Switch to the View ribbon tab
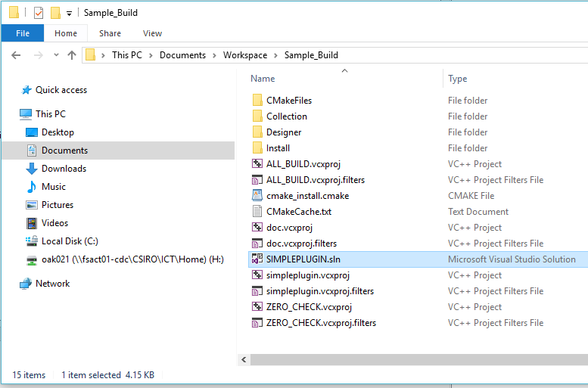The image size is (588, 388). (x=152, y=33)
